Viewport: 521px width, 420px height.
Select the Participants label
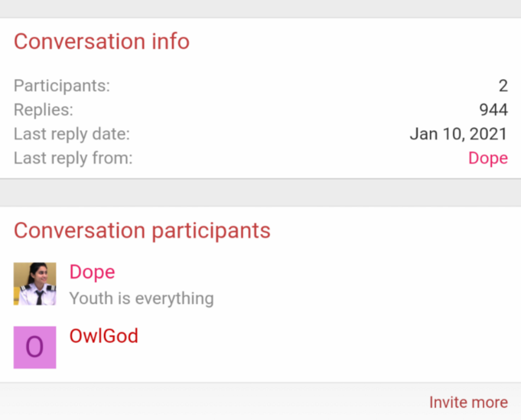[61, 85]
